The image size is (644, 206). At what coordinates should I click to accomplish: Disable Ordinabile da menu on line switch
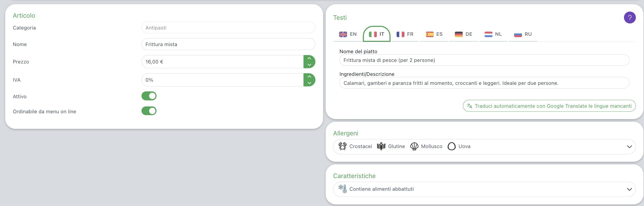pos(149,111)
